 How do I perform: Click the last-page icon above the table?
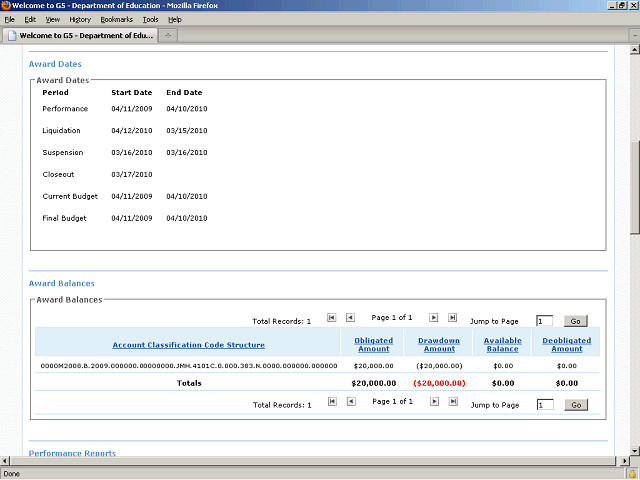pyautogui.click(x=453, y=317)
